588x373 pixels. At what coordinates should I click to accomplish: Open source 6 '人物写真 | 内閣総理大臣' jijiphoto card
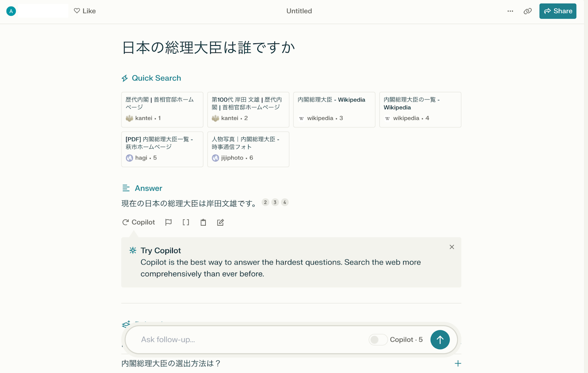(248, 149)
